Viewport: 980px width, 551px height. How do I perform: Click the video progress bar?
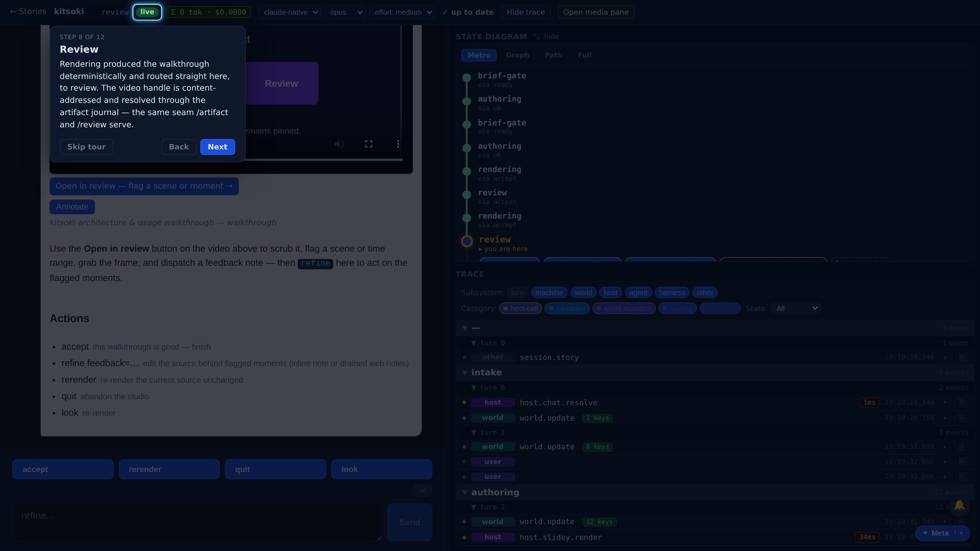[x=324, y=160]
